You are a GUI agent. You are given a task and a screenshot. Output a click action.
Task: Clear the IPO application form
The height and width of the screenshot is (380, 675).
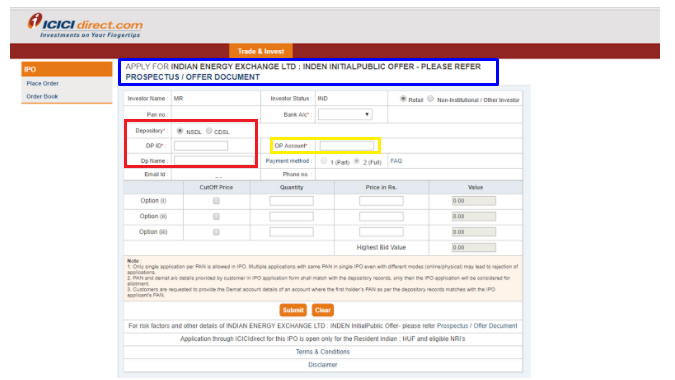coord(322,310)
